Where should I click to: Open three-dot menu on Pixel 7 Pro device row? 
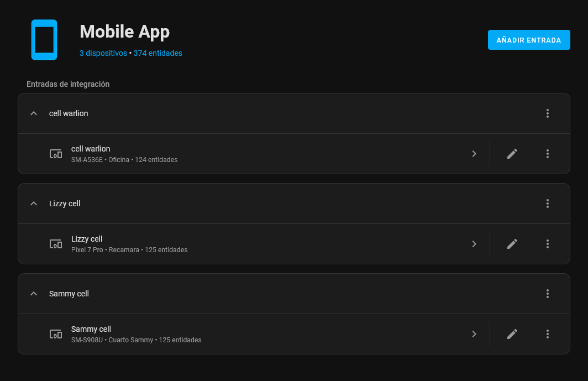[548, 244]
